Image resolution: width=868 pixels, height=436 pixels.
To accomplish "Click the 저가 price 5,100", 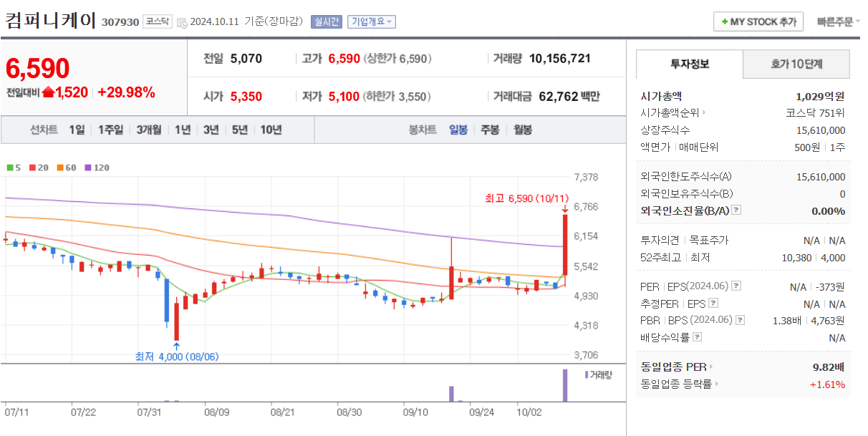I will coord(344,96).
